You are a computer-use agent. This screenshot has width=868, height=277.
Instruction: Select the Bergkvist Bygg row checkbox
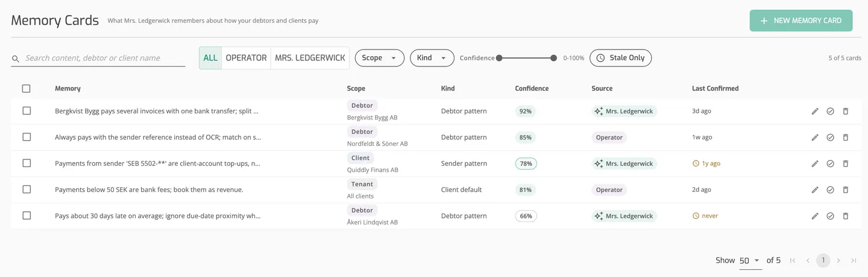coord(27,111)
